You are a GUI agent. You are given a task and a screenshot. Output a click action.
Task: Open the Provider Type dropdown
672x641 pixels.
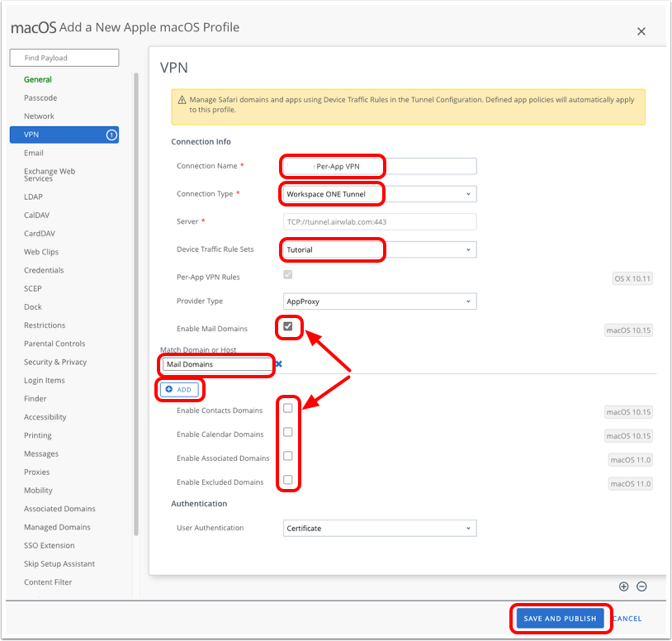(380, 302)
